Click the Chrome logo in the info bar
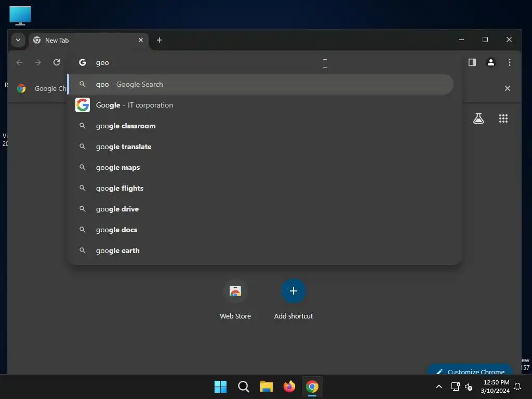This screenshot has width=532, height=399. [x=21, y=88]
